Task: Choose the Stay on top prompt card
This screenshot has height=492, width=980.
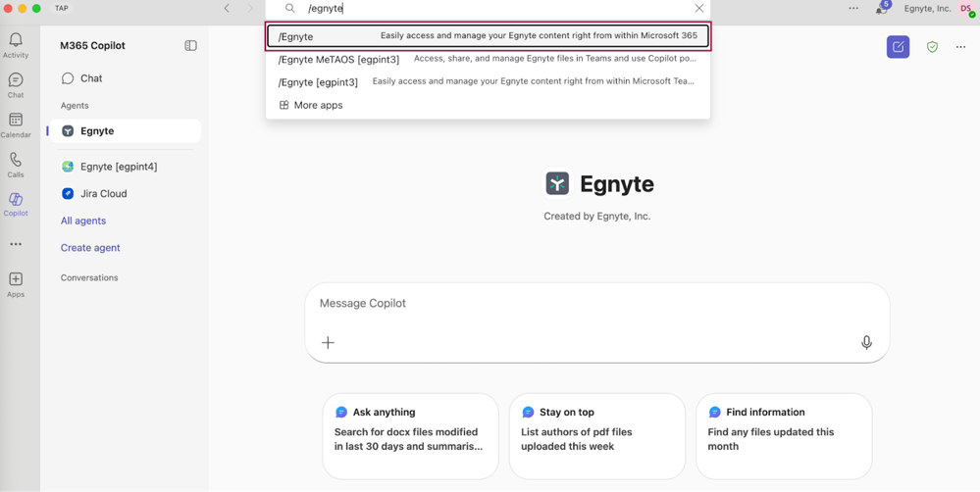Action: [x=596, y=436]
